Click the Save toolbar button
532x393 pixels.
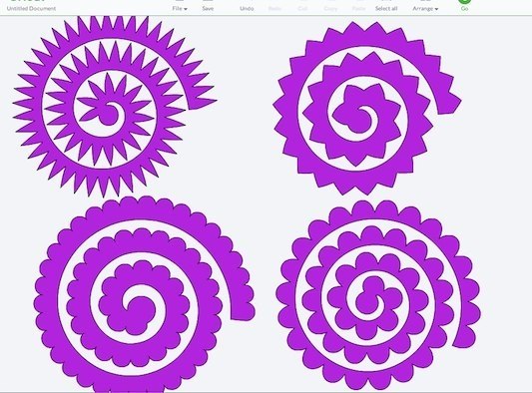(x=208, y=8)
